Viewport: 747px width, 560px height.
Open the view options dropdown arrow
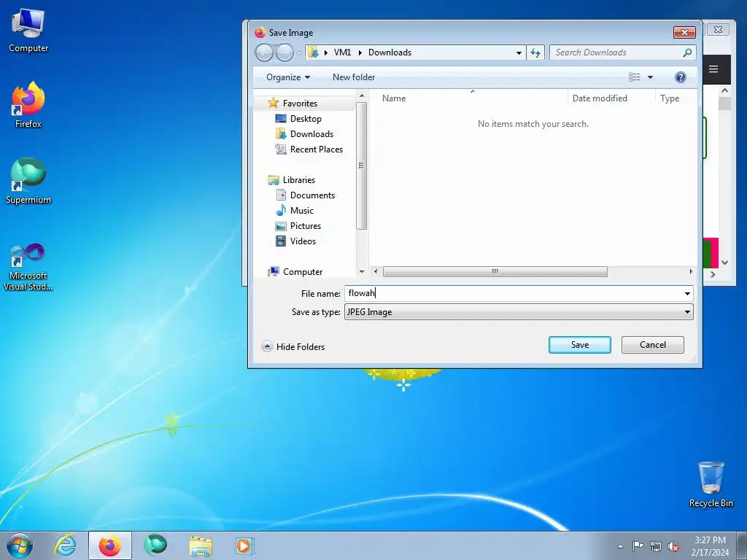point(650,77)
